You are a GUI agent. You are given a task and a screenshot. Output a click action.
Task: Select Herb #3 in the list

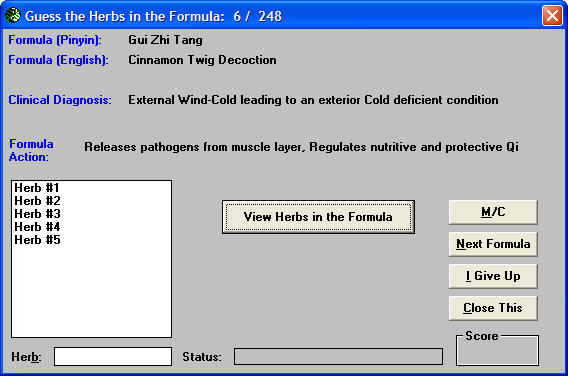click(37, 214)
